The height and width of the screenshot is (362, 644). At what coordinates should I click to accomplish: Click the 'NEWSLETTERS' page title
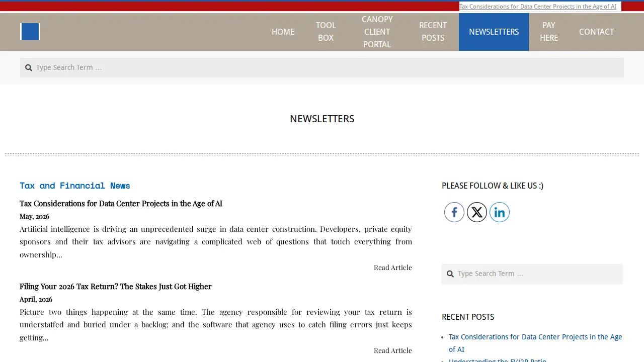[x=322, y=119]
